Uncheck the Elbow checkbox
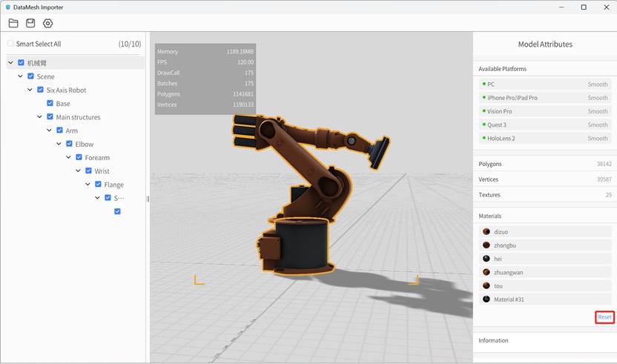 click(x=69, y=144)
